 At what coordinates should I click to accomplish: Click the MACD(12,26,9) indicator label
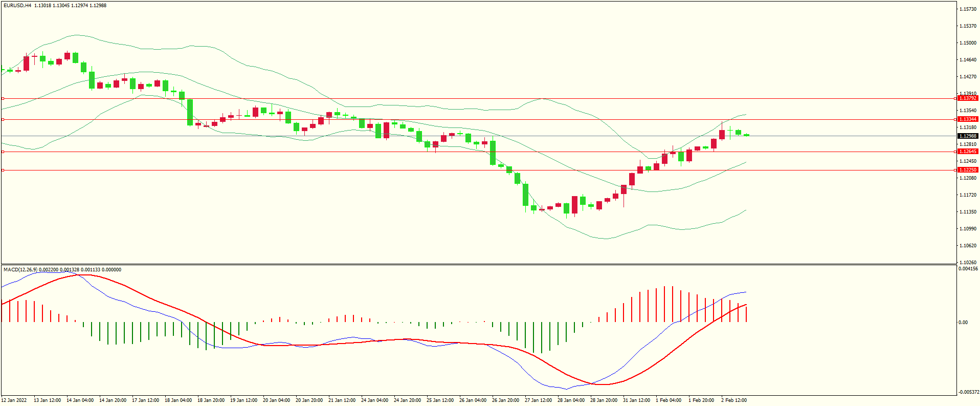20,270
